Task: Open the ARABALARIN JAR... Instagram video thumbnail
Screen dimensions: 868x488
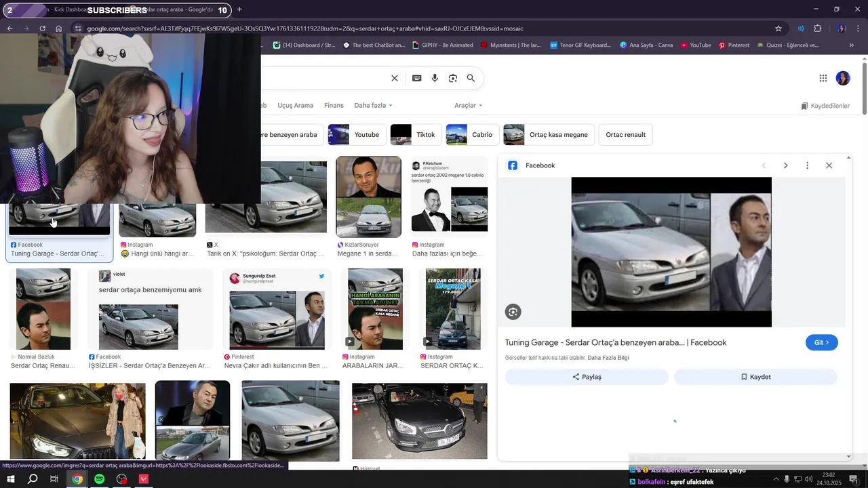Action: [x=375, y=309]
